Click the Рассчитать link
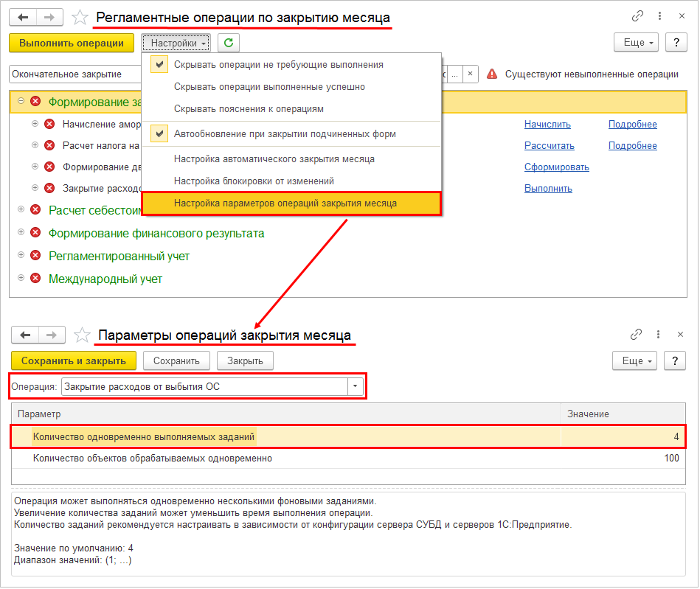This screenshot has width=700, height=589. click(549, 146)
